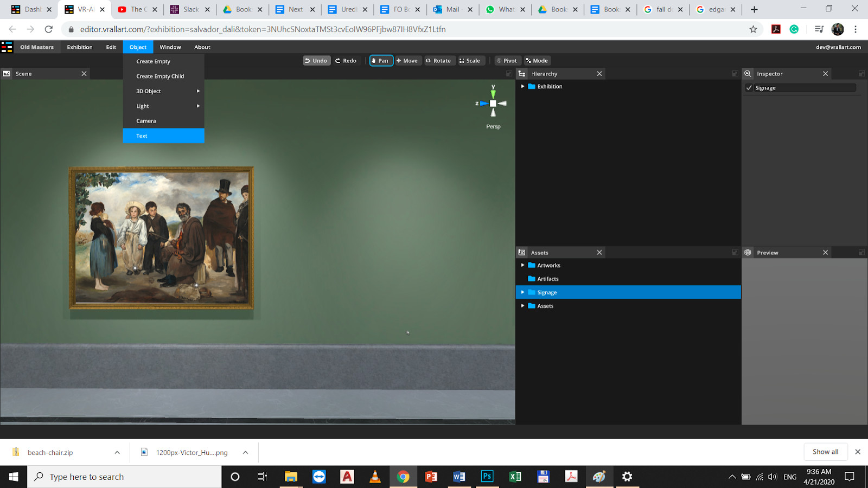Viewport: 868px width, 488px height.
Task: Open the Light submenu
Action: pyautogui.click(x=163, y=106)
